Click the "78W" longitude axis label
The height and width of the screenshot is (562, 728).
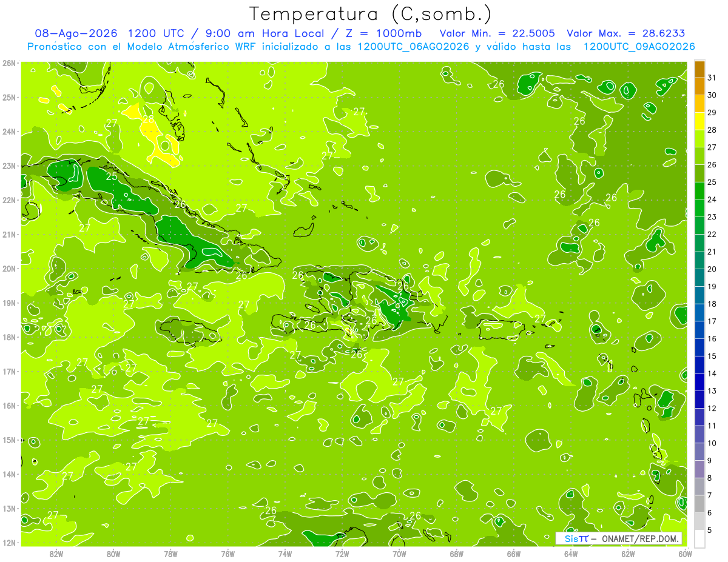pos(171,554)
